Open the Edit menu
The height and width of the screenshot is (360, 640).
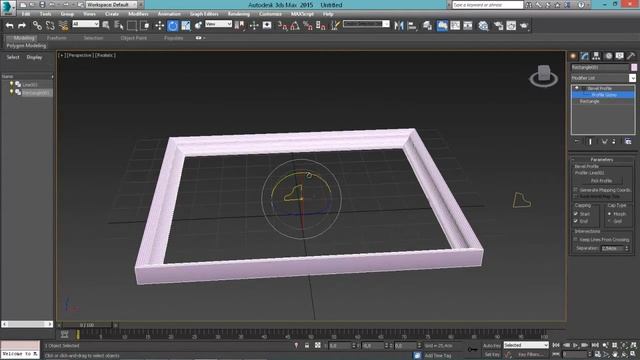tap(26, 14)
